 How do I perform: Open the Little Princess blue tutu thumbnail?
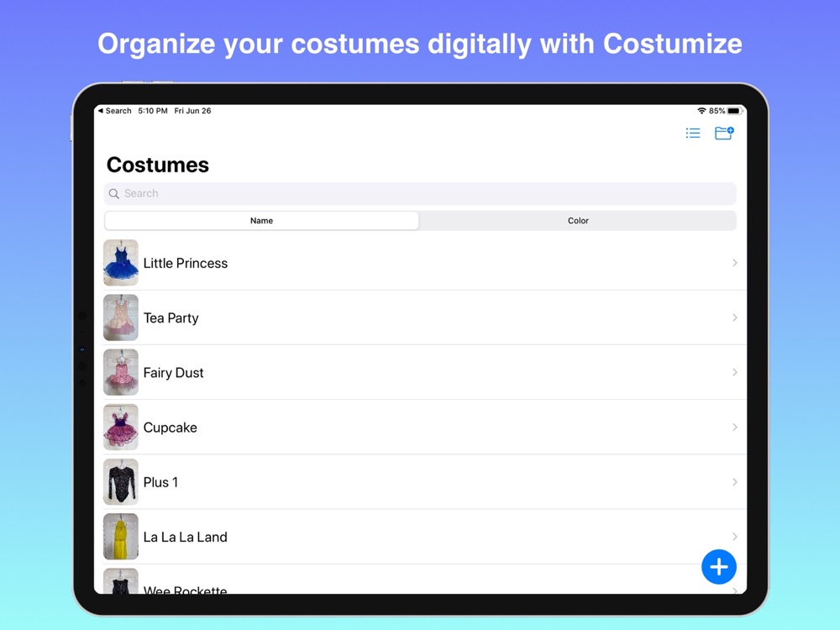point(121,263)
